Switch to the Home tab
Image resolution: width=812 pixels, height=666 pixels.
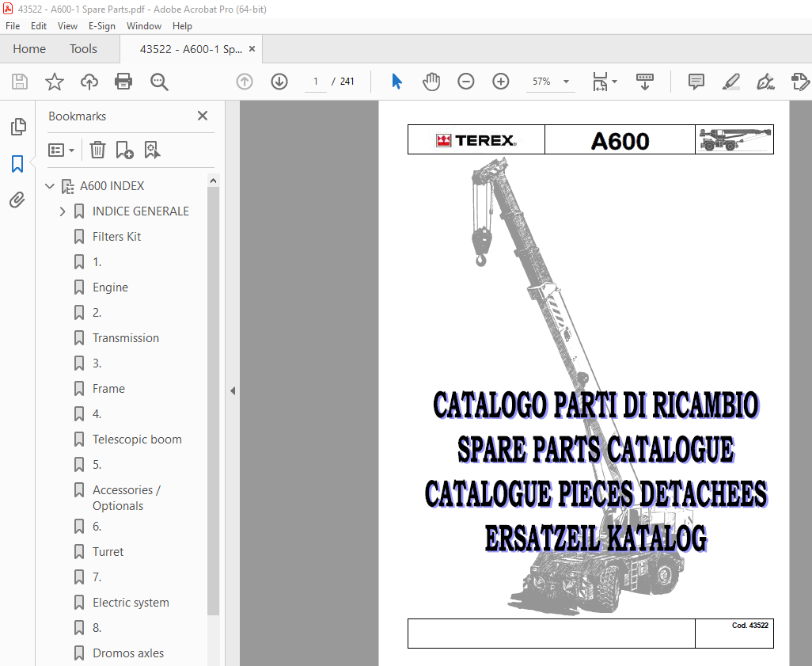click(29, 49)
